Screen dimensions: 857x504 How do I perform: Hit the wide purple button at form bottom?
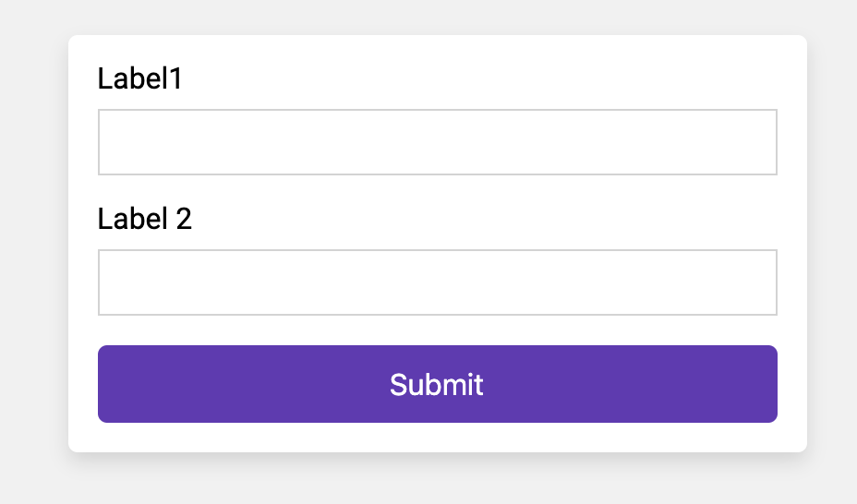(437, 384)
